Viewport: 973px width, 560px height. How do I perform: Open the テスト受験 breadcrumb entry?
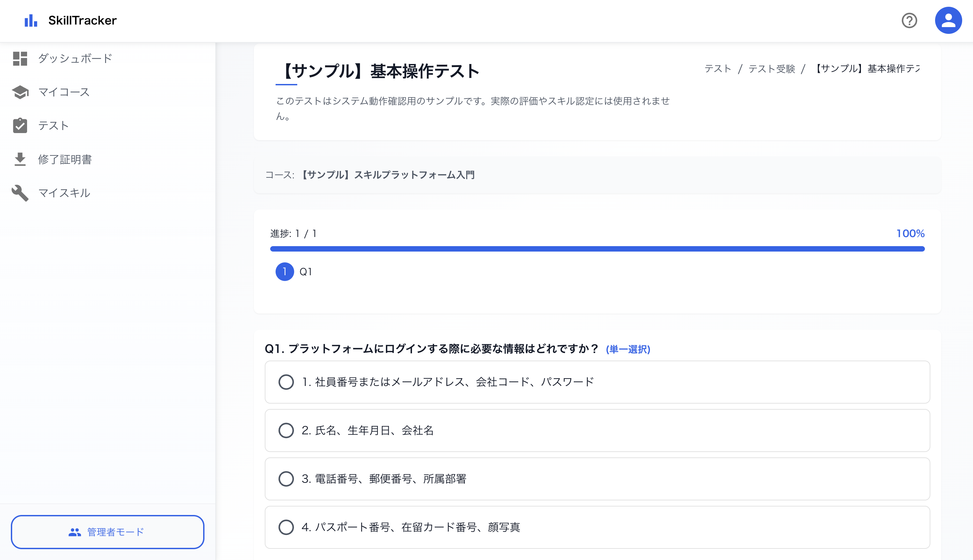click(x=772, y=68)
